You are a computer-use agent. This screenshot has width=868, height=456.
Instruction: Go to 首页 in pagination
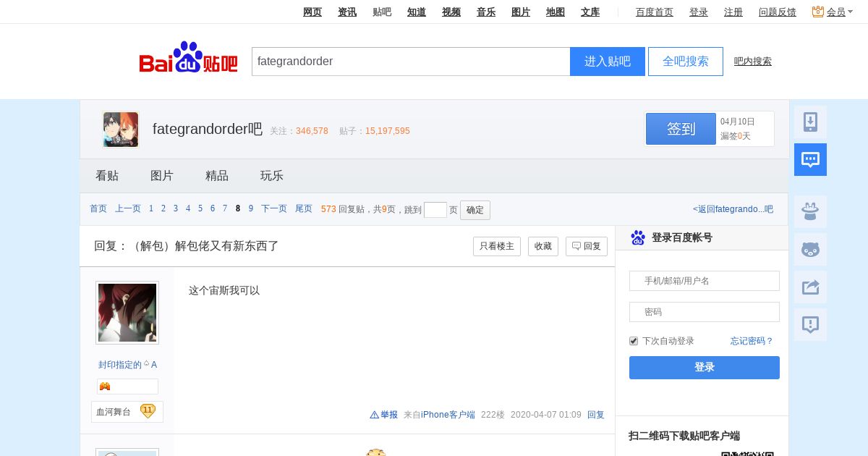point(98,208)
